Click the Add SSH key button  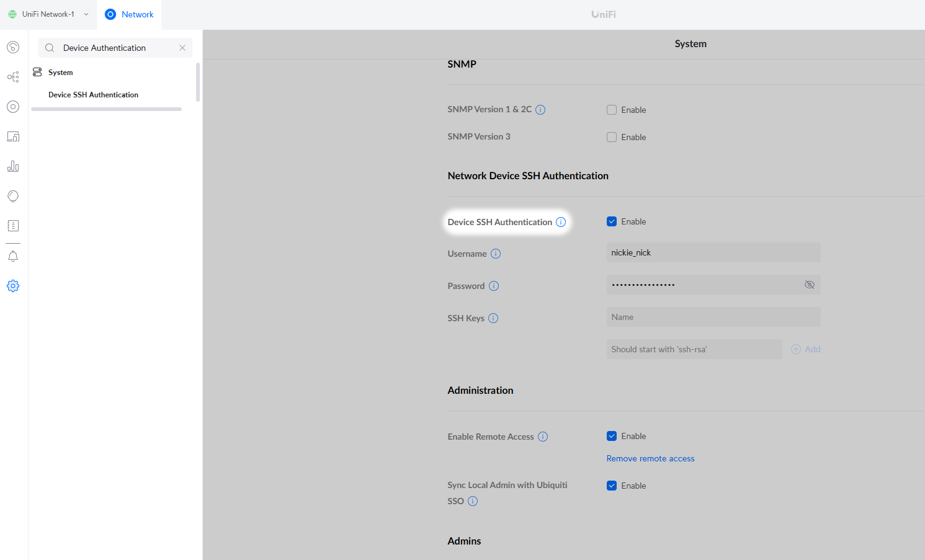click(806, 349)
